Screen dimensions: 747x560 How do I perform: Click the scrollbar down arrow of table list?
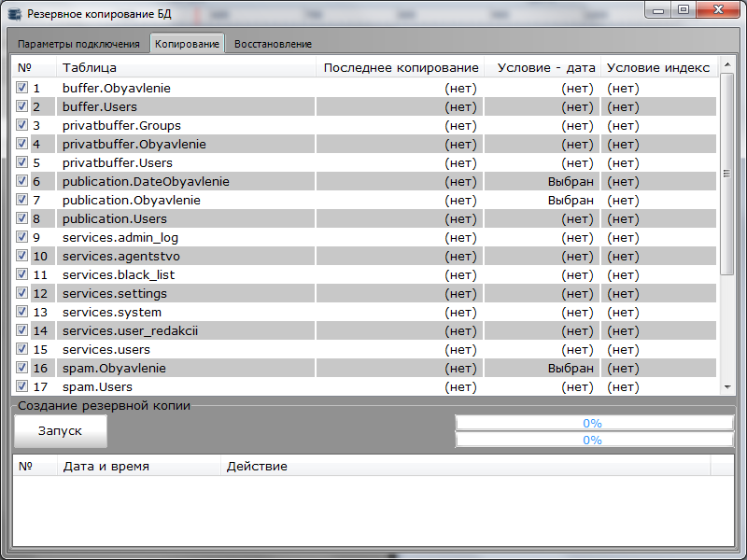(727, 387)
